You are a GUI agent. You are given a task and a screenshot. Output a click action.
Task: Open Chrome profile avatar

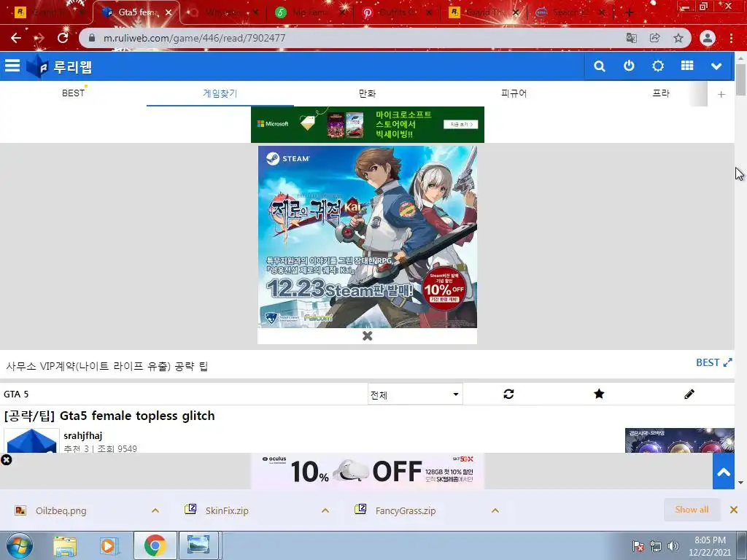pos(708,38)
